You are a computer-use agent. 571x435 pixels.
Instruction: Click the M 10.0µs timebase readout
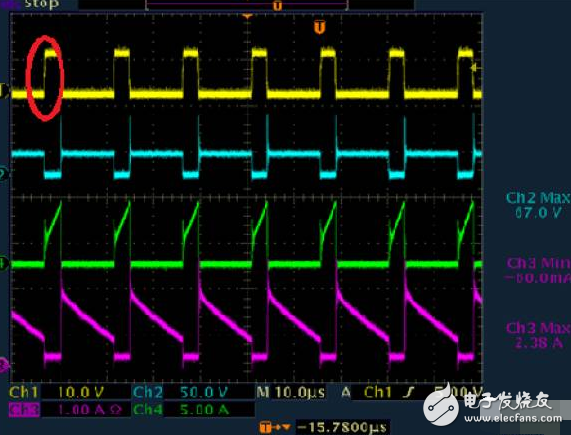(x=291, y=392)
